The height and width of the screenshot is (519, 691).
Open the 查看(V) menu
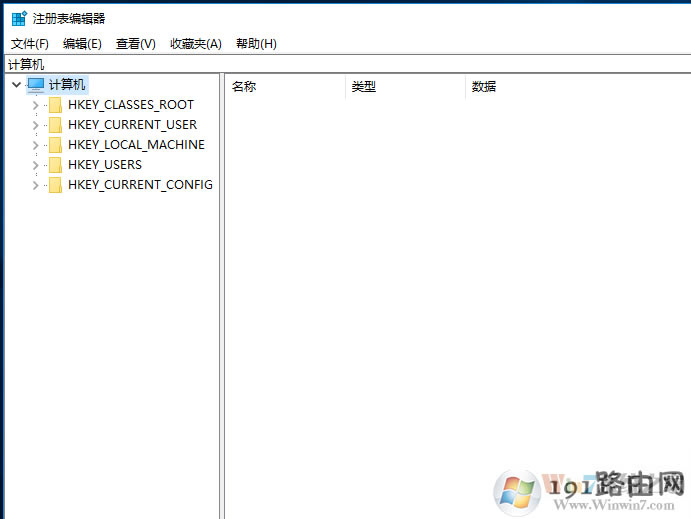[135, 44]
